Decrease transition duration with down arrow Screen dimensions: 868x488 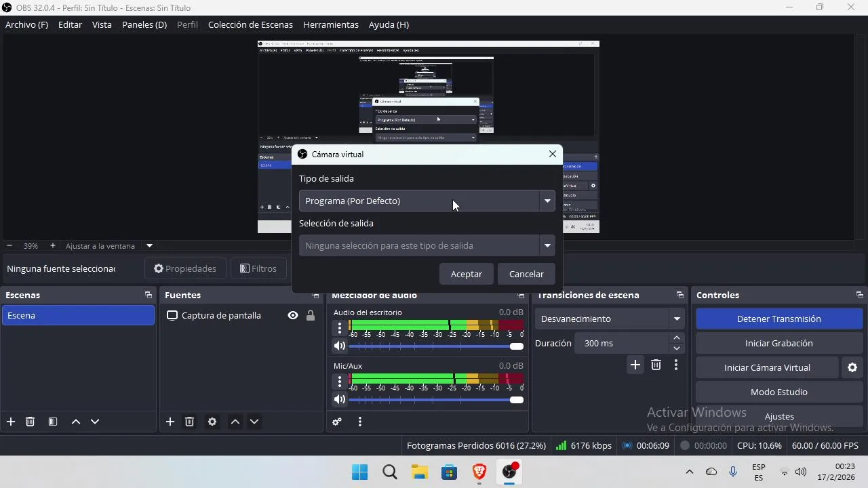tap(676, 348)
